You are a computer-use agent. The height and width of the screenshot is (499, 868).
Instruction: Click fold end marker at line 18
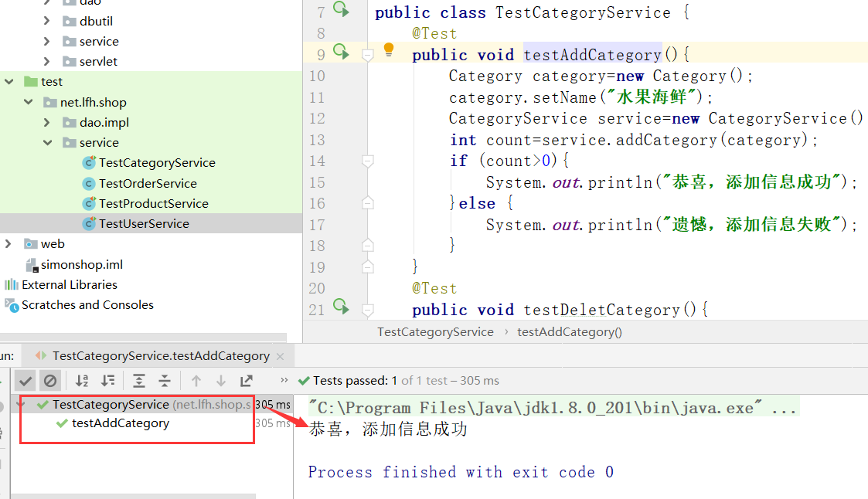click(368, 245)
